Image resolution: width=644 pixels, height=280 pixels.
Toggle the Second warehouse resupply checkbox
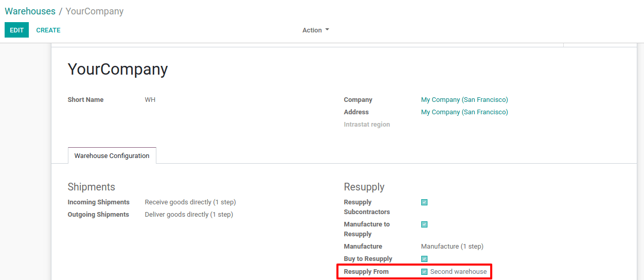tap(424, 272)
